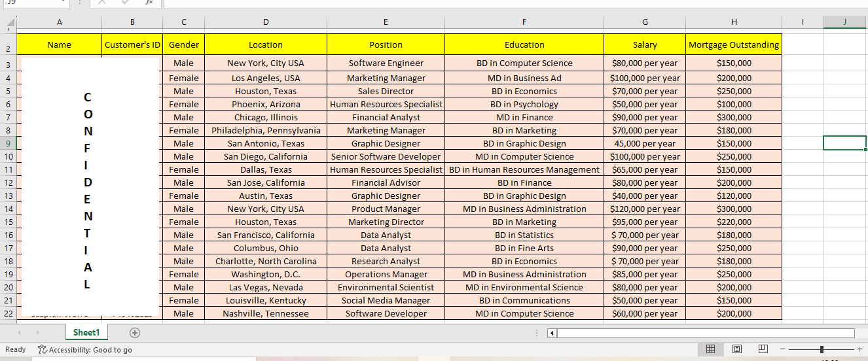Image resolution: width=868 pixels, height=361 pixels.
Task: Select the MD in Environmental Science cell
Action: tap(524, 287)
